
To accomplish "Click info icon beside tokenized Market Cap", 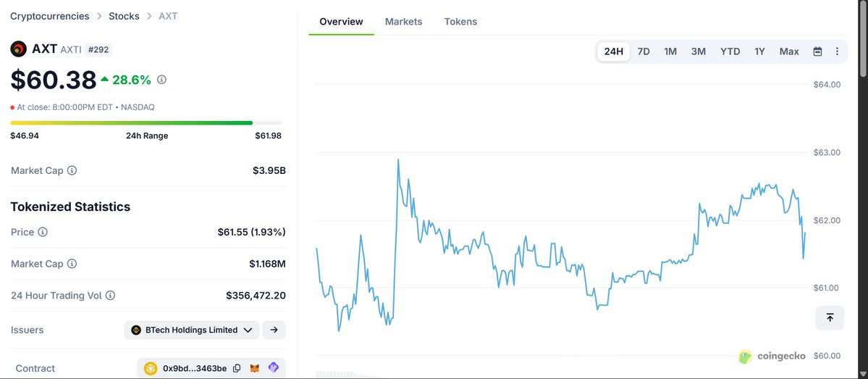I will tap(72, 264).
